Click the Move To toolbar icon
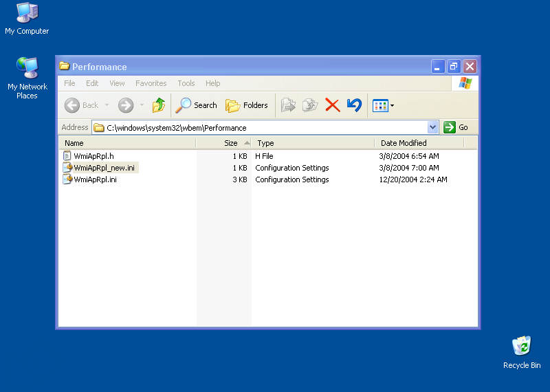 point(288,105)
